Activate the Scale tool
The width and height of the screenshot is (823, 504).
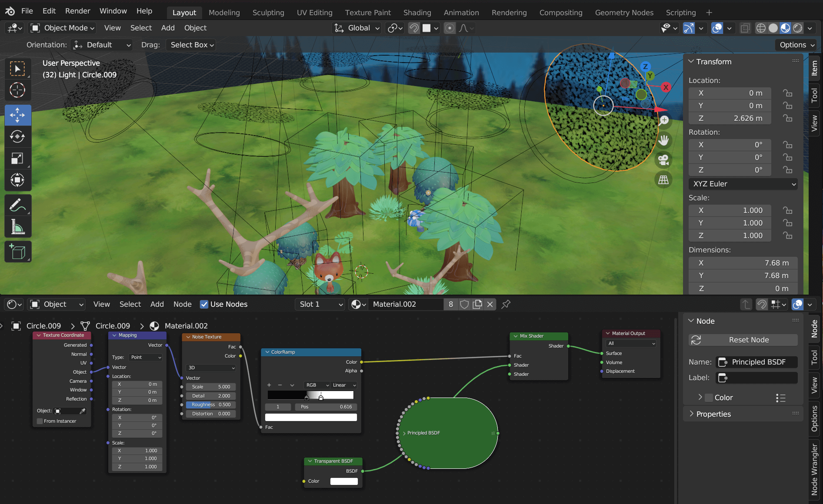click(x=17, y=158)
